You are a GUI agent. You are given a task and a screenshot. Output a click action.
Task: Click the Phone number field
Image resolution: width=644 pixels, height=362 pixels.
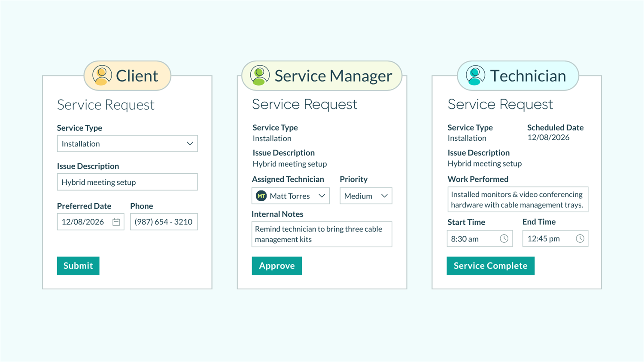(x=164, y=222)
